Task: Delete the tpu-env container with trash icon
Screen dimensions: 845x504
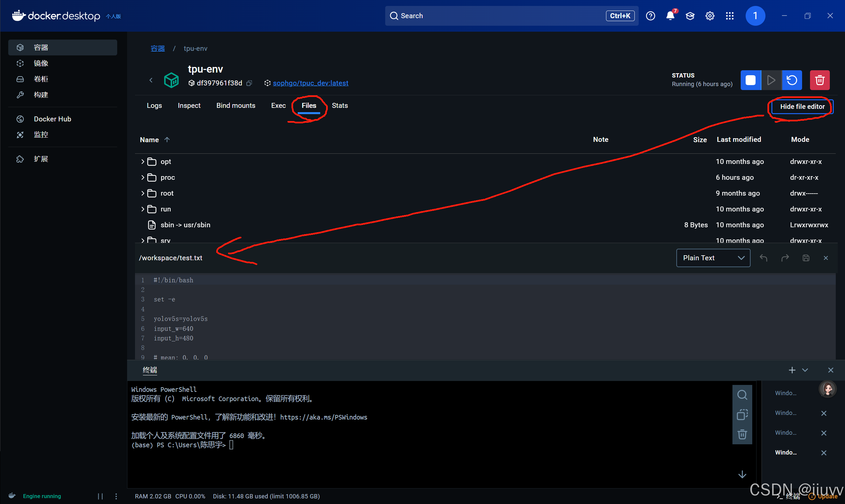Action: (820, 80)
